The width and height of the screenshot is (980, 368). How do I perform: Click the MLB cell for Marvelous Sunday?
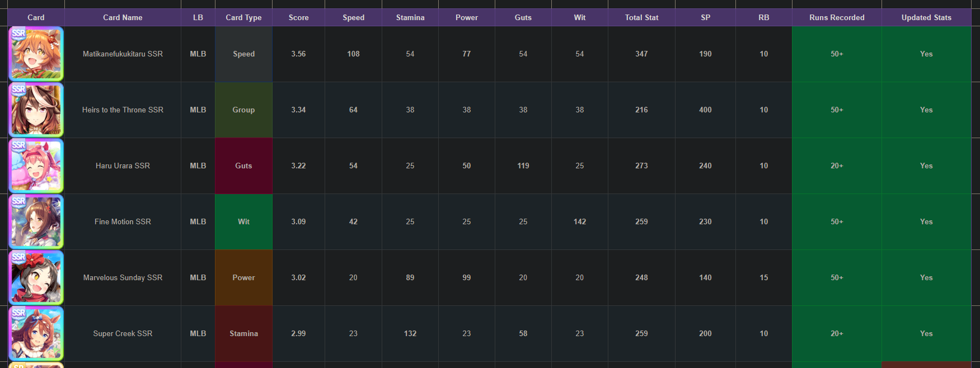coord(198,278)
